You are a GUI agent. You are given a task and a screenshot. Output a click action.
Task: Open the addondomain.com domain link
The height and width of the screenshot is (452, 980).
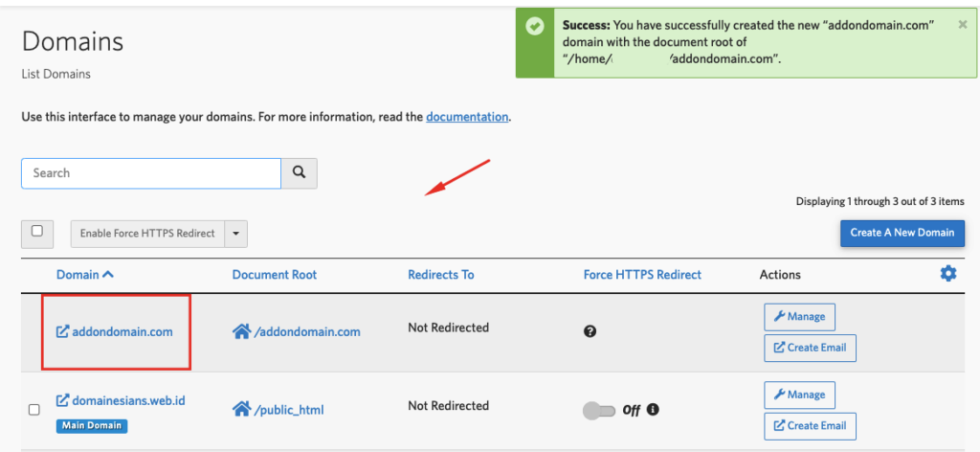coord(122,331)
